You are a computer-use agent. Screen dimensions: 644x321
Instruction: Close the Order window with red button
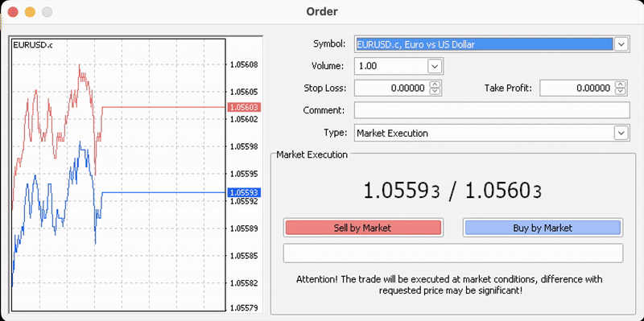coord(13,12)
